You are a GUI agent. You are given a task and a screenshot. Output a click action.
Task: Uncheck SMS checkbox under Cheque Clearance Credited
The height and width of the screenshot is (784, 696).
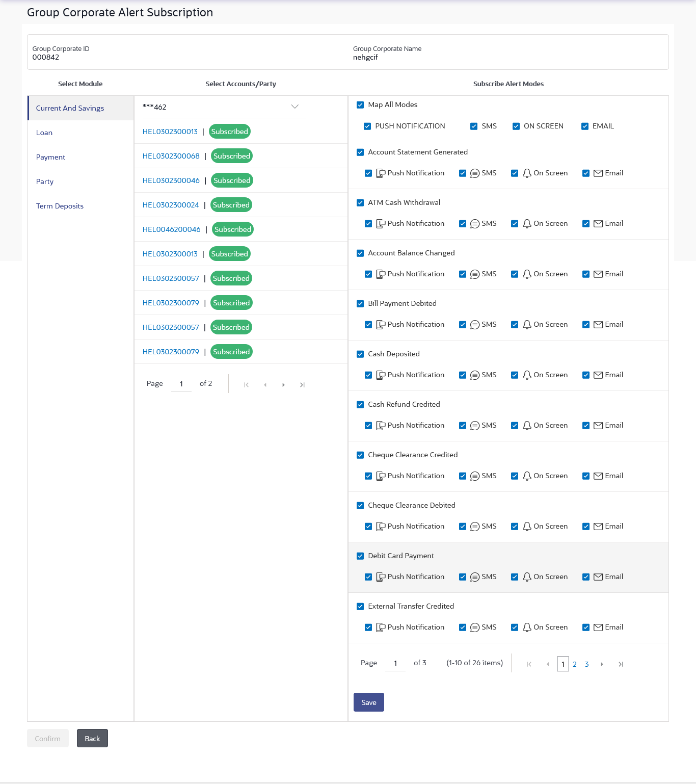[x=463, y=476]
